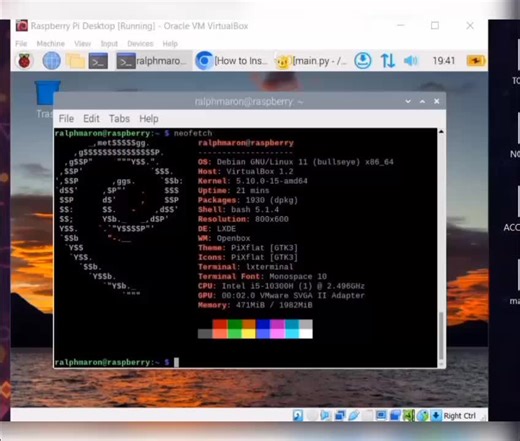Screen dimensions: 520x441
Task: Launch terminal from the panel launcher
Action: point(98,61)
